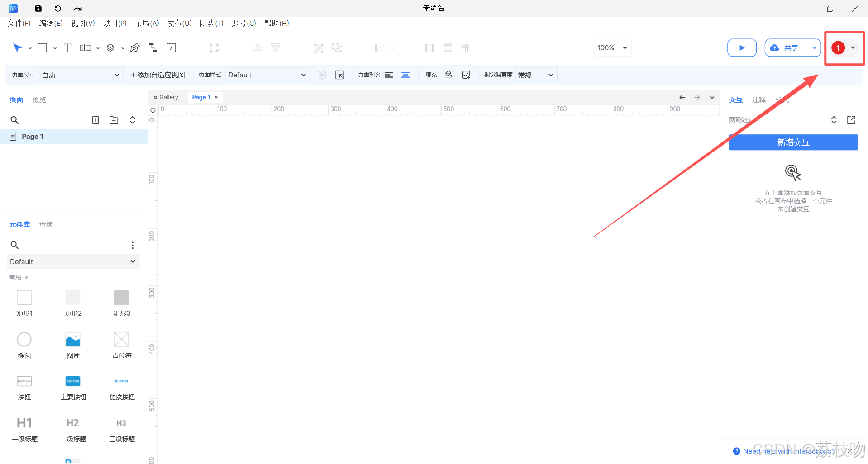This screenshot has height=464, width=868.
Task: Open the account menu with red badge
Action: pos(844,48)
